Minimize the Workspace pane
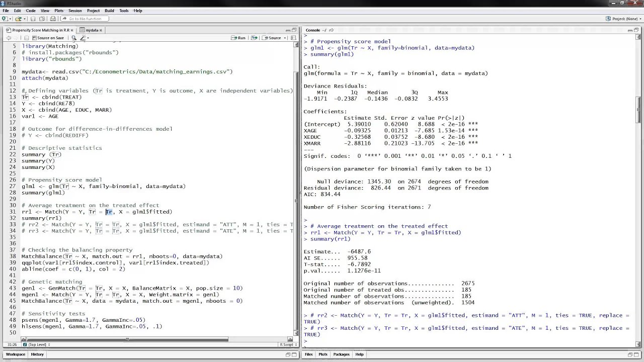 pos(288,354)
